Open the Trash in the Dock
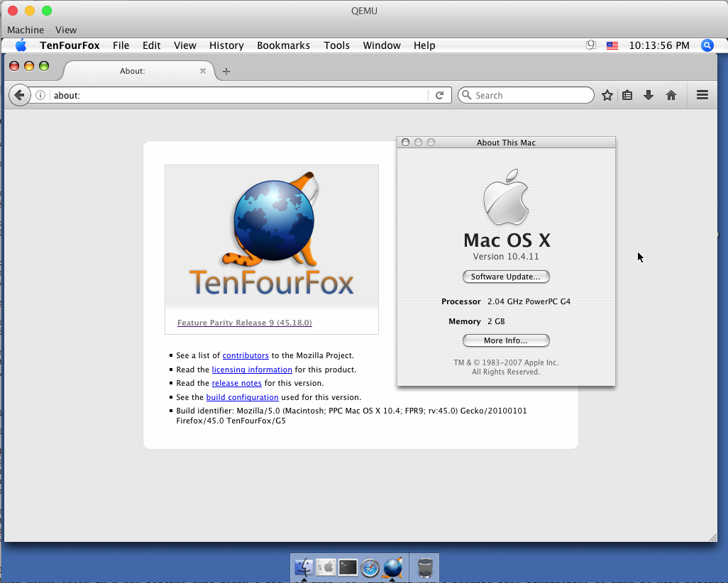Viewport: 728px width, 583px height. point(425,567)
